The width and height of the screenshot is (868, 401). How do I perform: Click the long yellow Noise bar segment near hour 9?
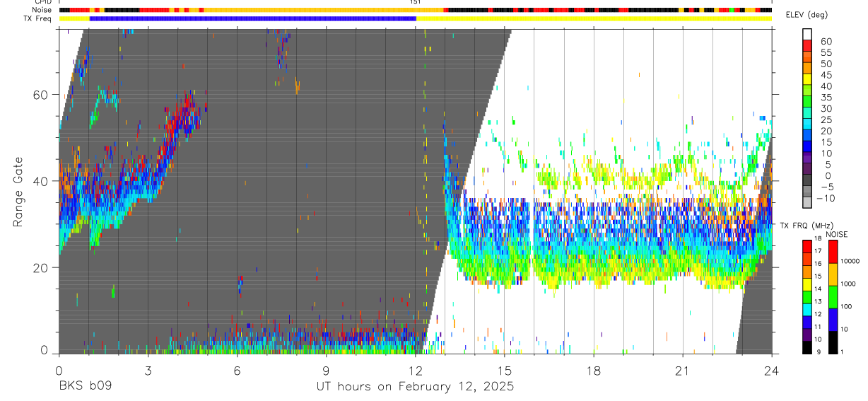[324, 10]
